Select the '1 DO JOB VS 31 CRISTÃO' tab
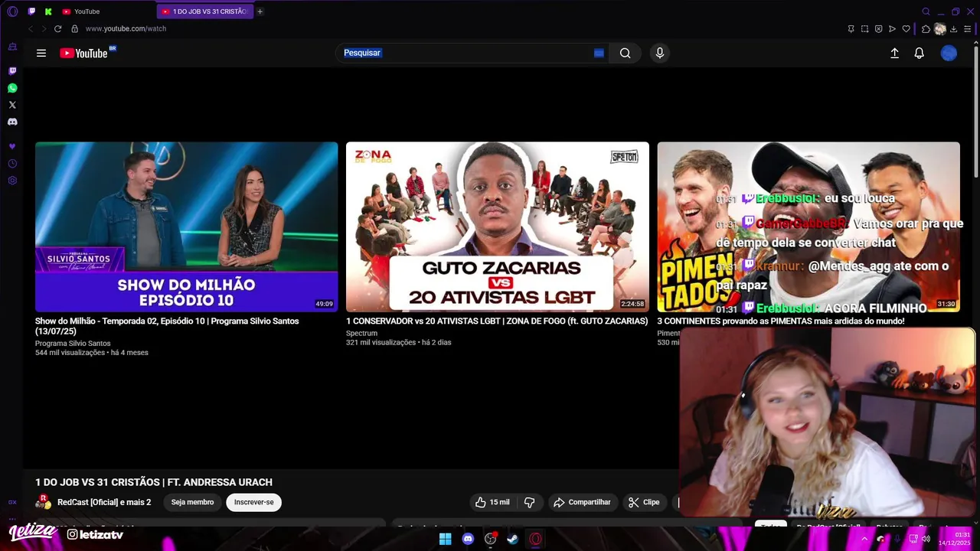Viewport: 980px width, 551px height. pos(204,11)
